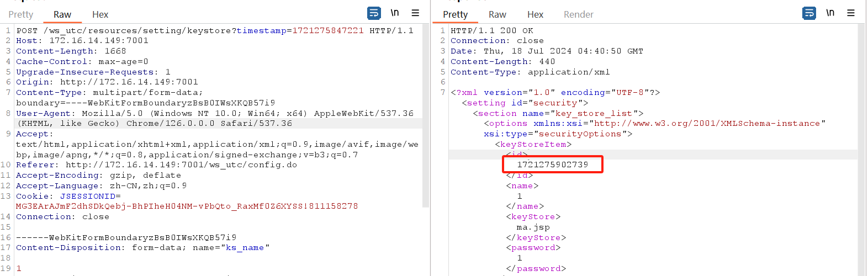
Task: Click the keyStoreItem opening tag
Action: [x=533, y=144]
